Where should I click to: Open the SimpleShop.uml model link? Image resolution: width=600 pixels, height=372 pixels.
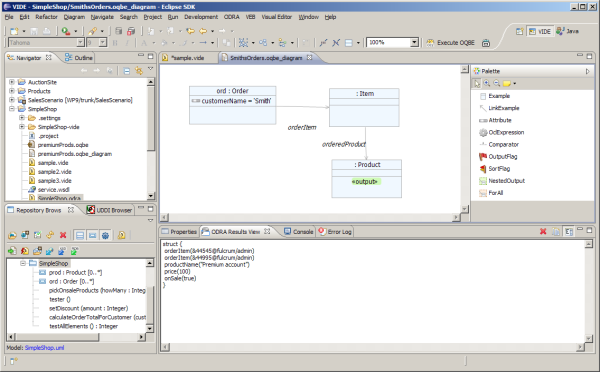[44, 348]
